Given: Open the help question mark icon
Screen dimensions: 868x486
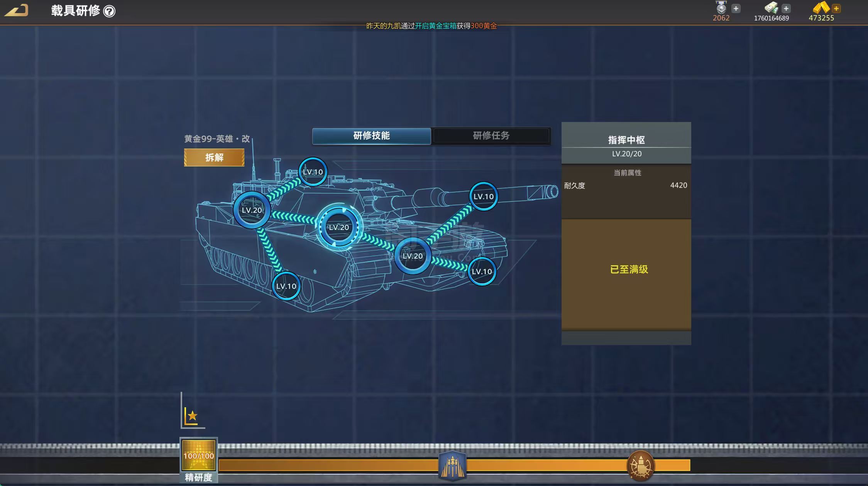Looking at the screenshot, I should 110,11.
